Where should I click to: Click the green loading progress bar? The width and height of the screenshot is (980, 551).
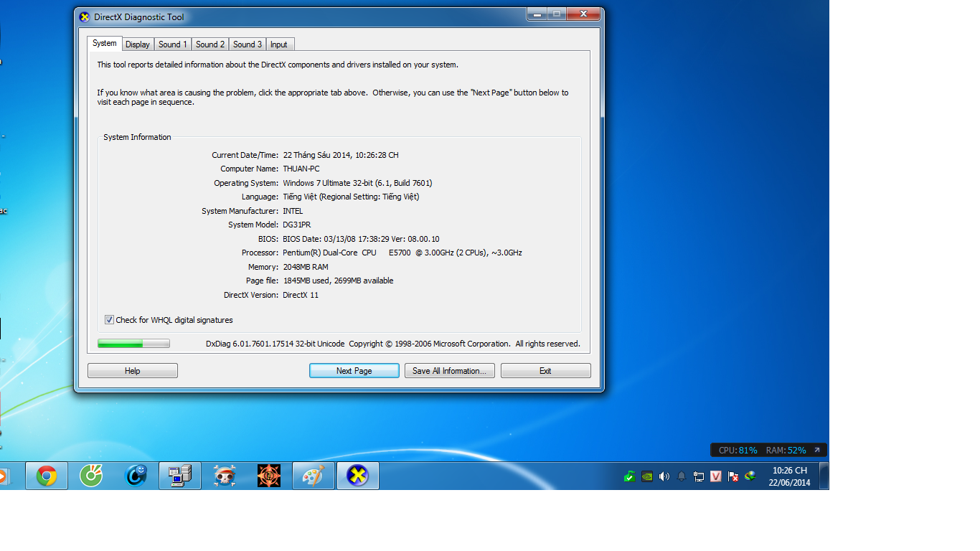pyautogui.click(x=133, y=344)
